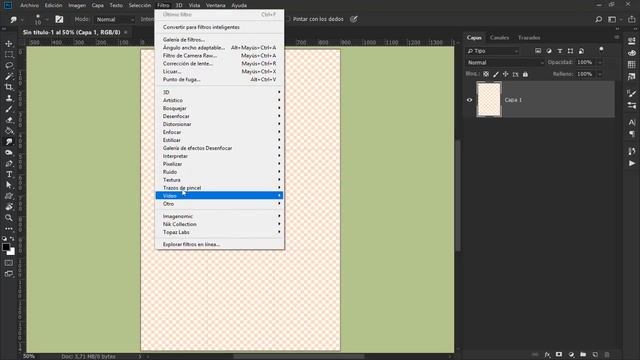
Task: Select the Magic Wand tool
Action: click(x=9, y=76)
